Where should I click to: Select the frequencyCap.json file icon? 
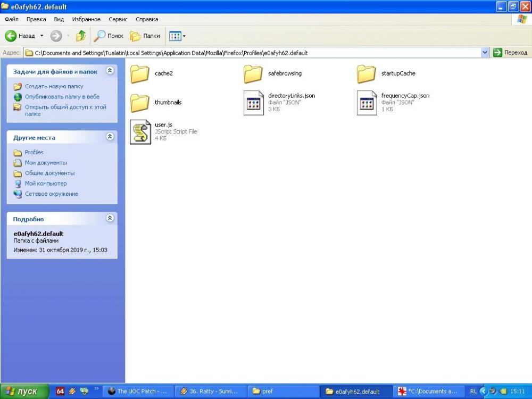367,103
